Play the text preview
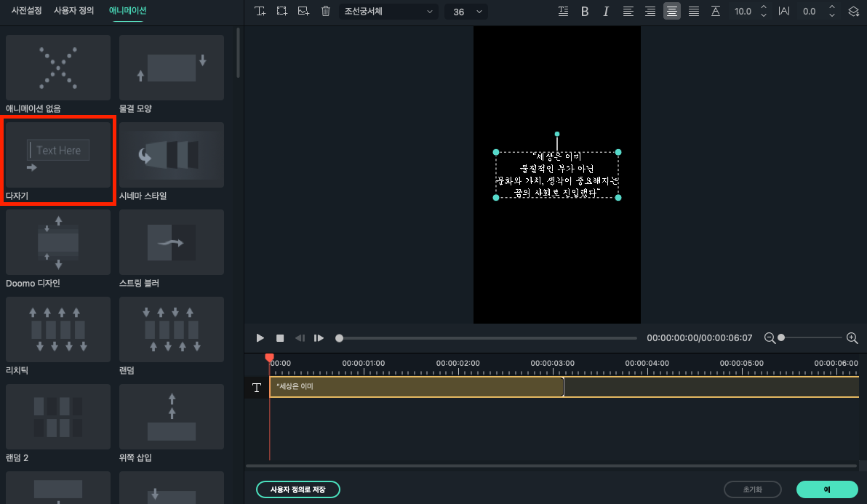Viewport: 867px width, 504px height. tap(260, 337)
